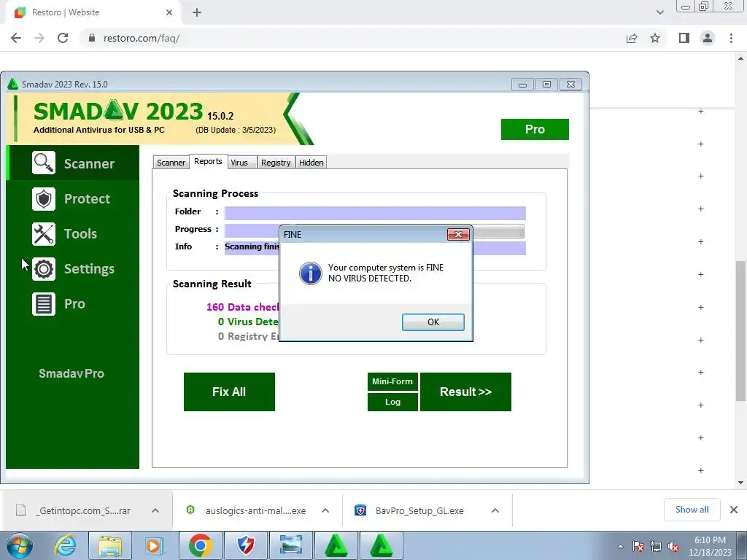747x560 pixels.
Task: Click the Share this page icon in Chrome
Action: [x=632, y=38]
